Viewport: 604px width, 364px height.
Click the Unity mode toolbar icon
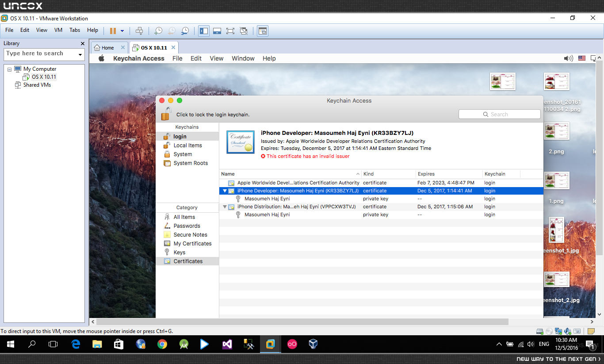pyautogui.click(x=244, y=31)
